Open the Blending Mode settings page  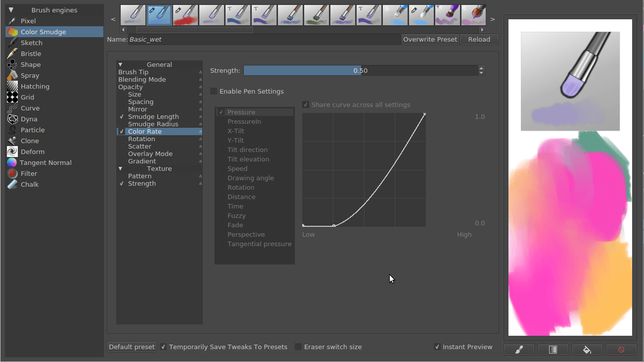142,79
